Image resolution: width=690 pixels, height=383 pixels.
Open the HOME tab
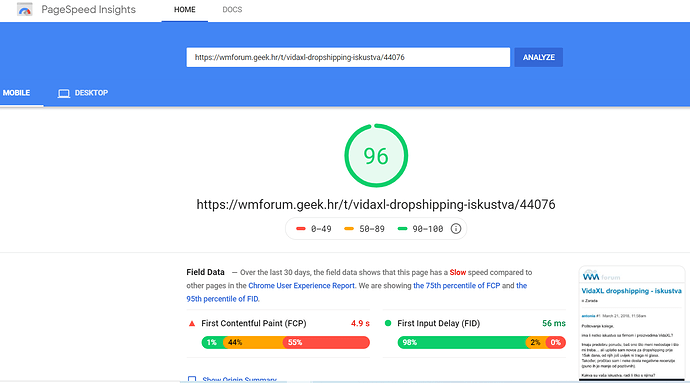(184, 10)
